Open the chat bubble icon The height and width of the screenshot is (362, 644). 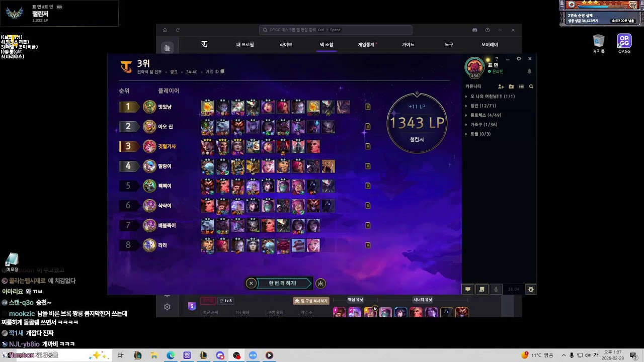pos(468,289)
